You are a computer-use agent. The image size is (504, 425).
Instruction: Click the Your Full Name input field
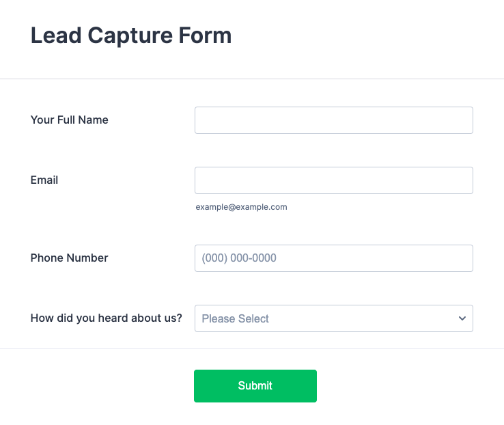click(x=333, y=120)
